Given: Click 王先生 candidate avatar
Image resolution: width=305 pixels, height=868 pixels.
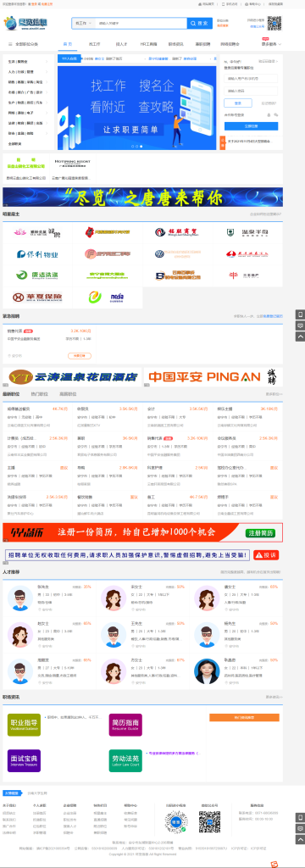Looking at the screenshot, I should click(113, 634).
